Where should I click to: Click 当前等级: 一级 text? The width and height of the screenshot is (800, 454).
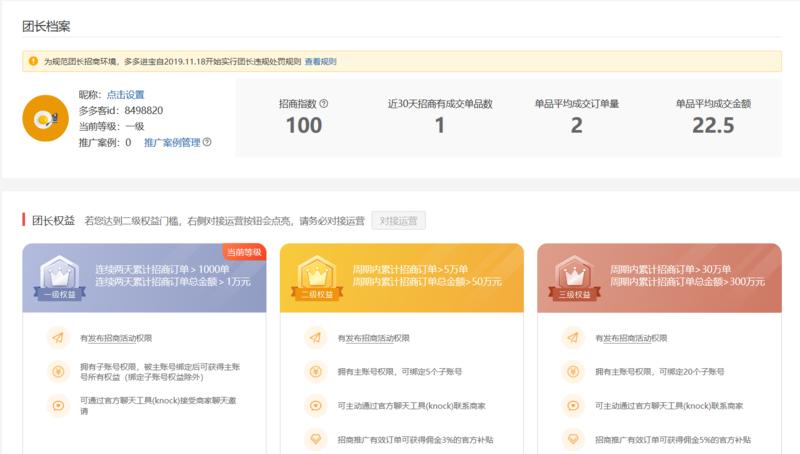(x=111, y=126)
